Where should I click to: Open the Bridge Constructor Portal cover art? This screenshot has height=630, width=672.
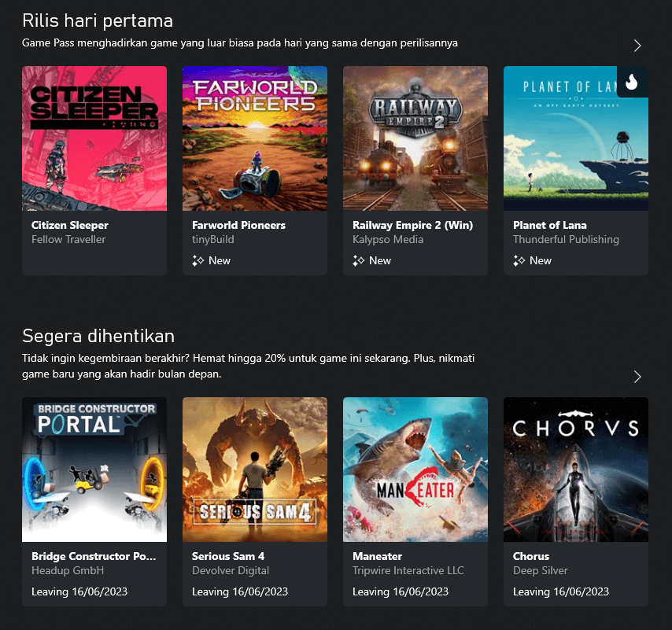(x=94, y=470)
